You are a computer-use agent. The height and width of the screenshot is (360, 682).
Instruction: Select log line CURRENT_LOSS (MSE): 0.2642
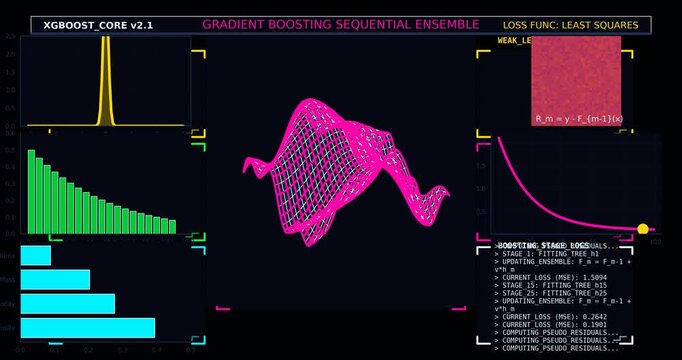click(551, 317)
